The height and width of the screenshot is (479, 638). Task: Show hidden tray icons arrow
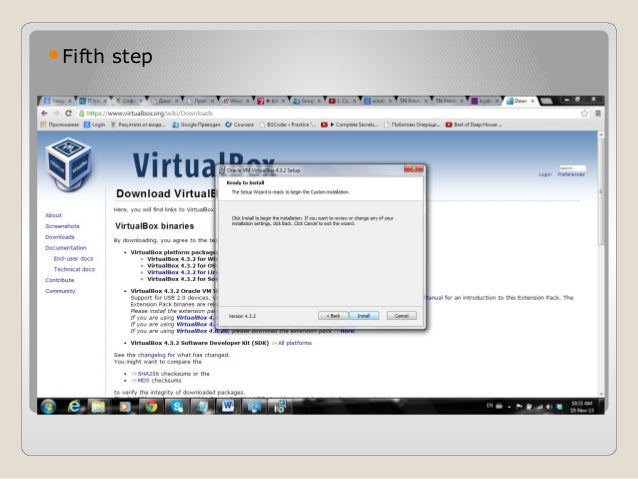pyautogui.click(x=509, y=406)
